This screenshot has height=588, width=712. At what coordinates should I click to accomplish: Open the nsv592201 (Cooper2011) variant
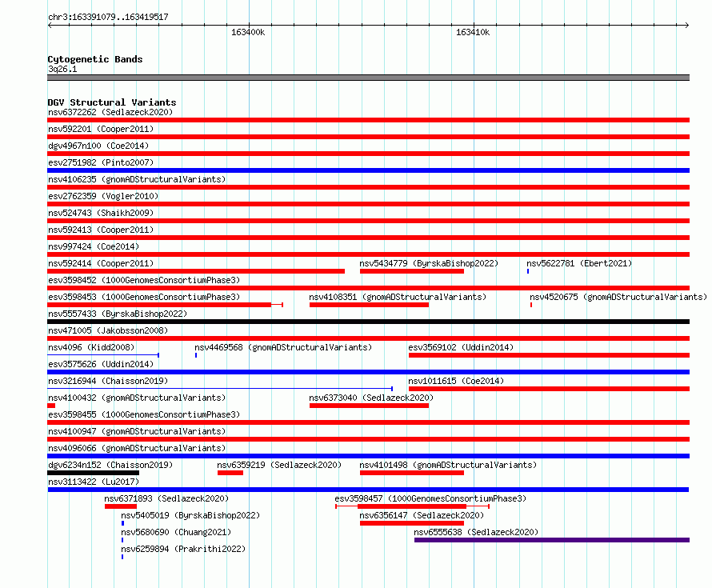point(101,129)
